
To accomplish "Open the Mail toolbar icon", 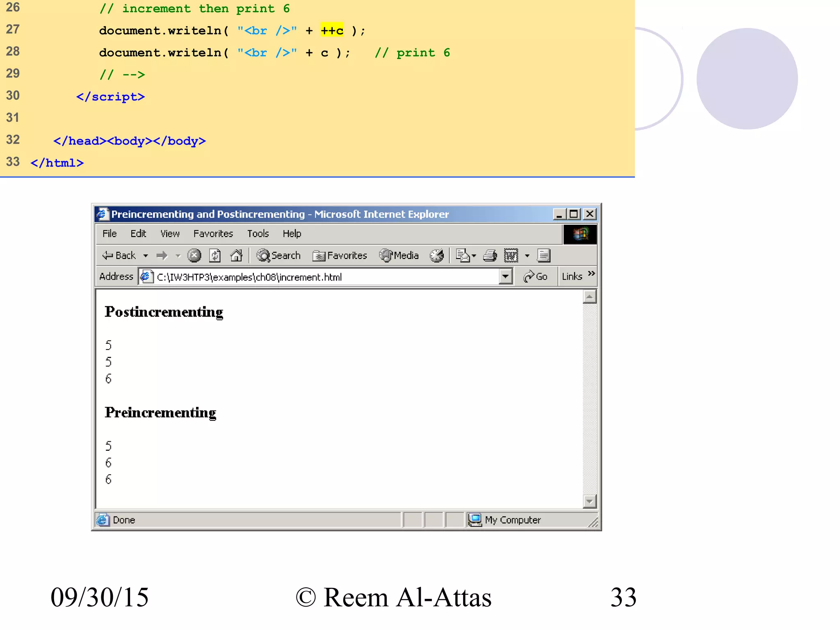I will click(463, 256).
